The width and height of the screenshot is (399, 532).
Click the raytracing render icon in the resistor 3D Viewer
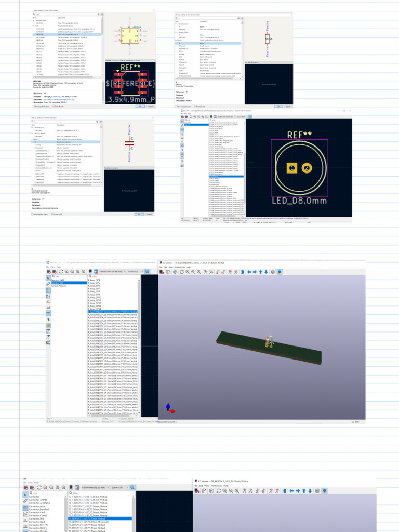175,272
